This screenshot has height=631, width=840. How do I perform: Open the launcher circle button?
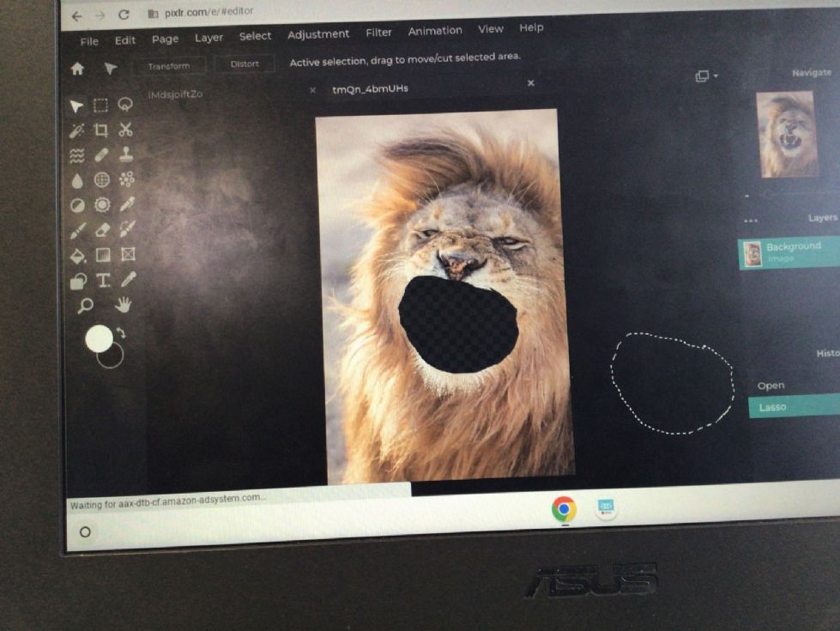pos(85,531)
